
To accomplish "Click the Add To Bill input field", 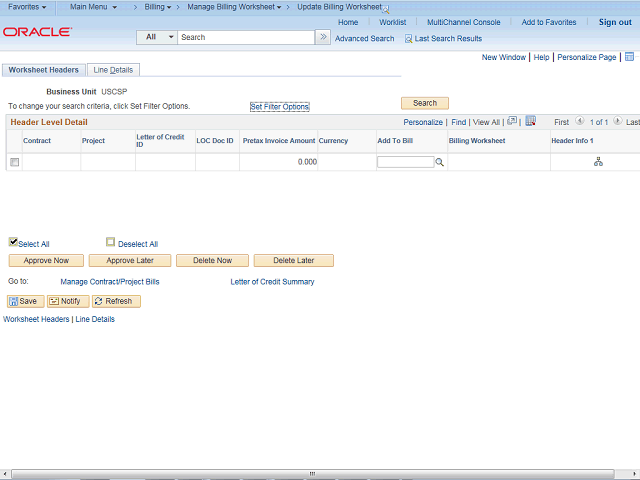I will 405,162.
